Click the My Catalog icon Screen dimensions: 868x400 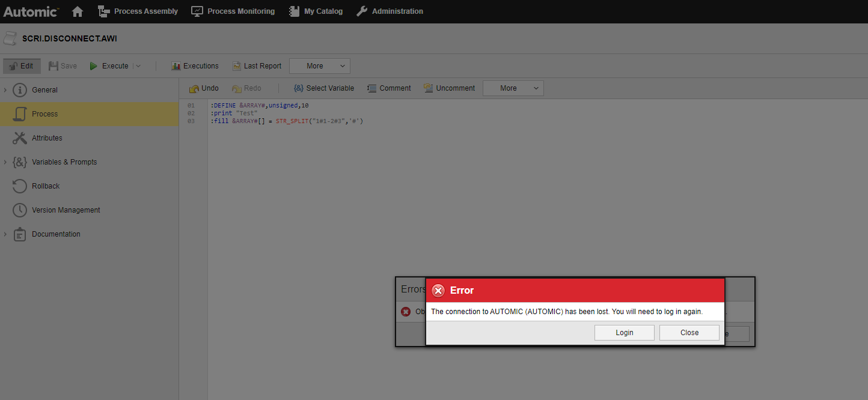[x=294, y=11]
